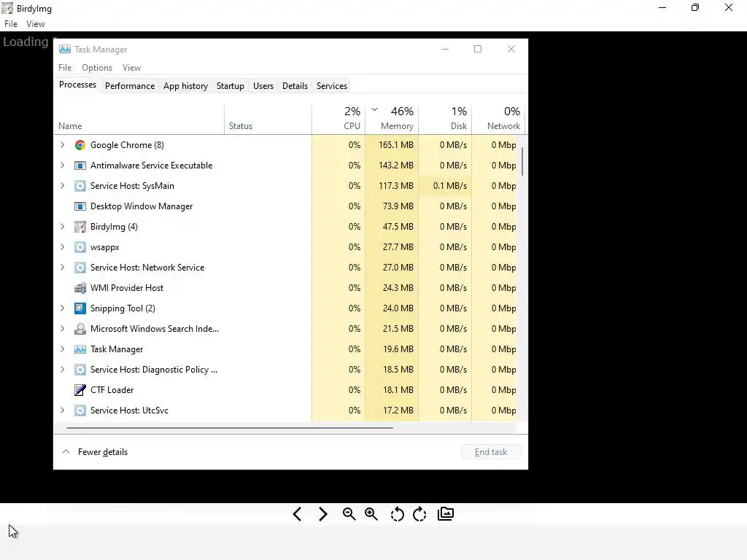Rotate image counterclockwise
This screenshot has width=747, height=560.
(397, 514)
